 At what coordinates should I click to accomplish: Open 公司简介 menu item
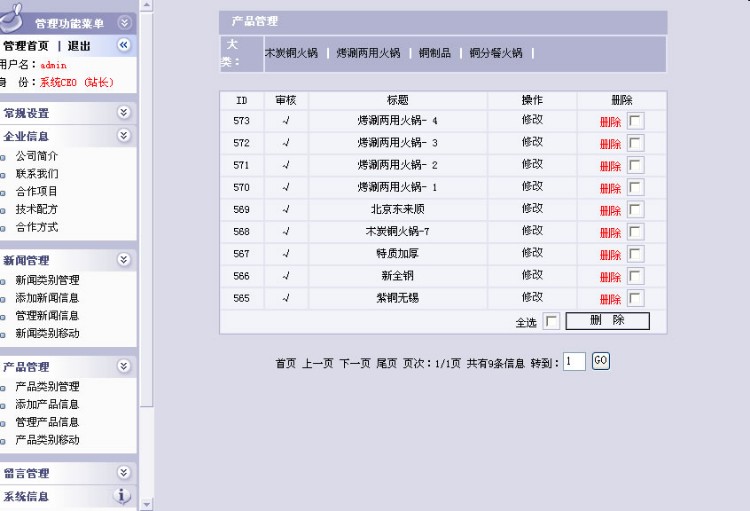tap(37, 156)
